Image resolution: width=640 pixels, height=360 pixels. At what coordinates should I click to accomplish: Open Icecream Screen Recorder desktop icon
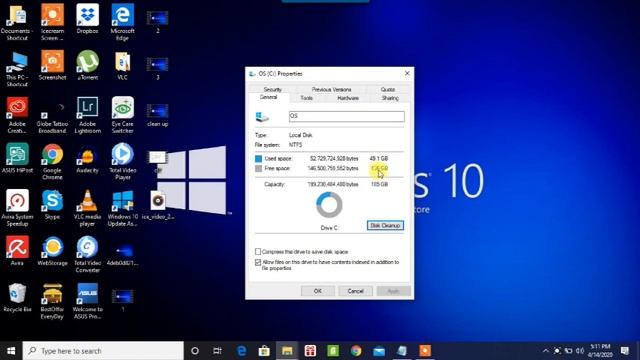tap(52, 22)
